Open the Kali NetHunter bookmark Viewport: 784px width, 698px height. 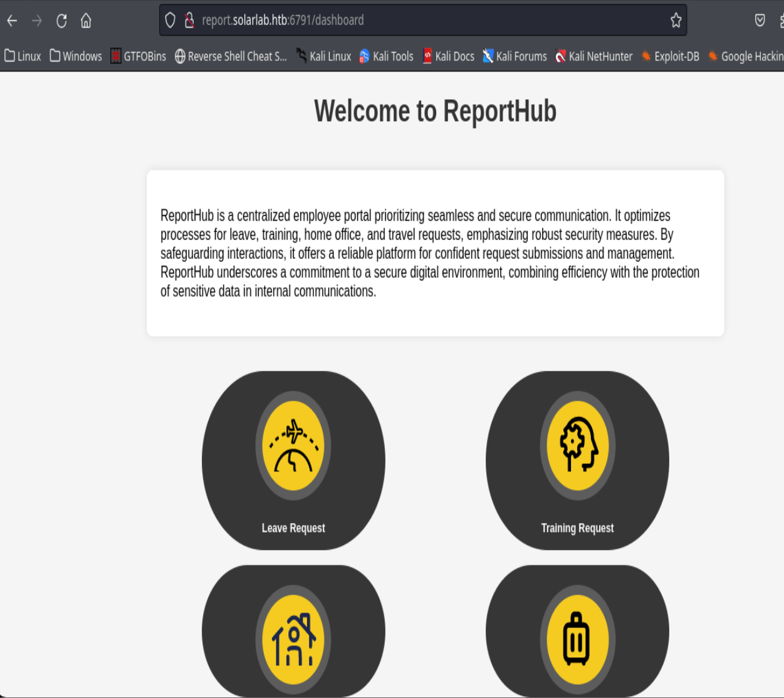[x=593, y=56]
